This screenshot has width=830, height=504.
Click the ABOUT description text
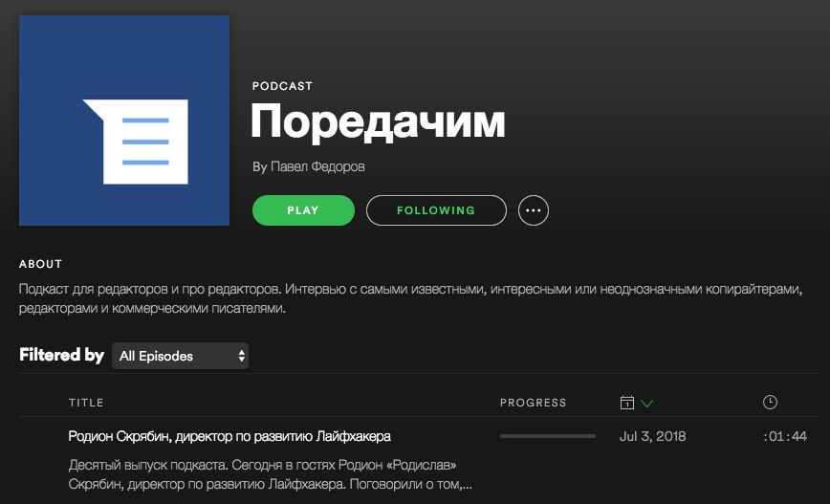point(411,298)
